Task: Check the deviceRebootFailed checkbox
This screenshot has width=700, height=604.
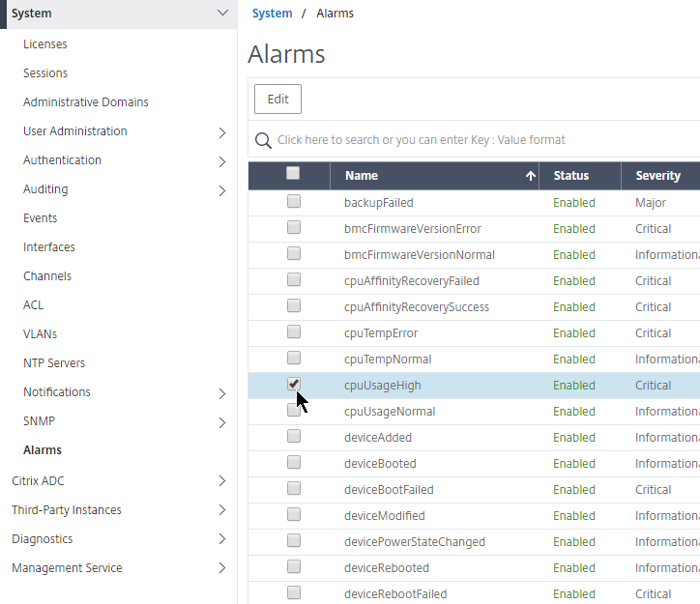Action: [294, 592]
